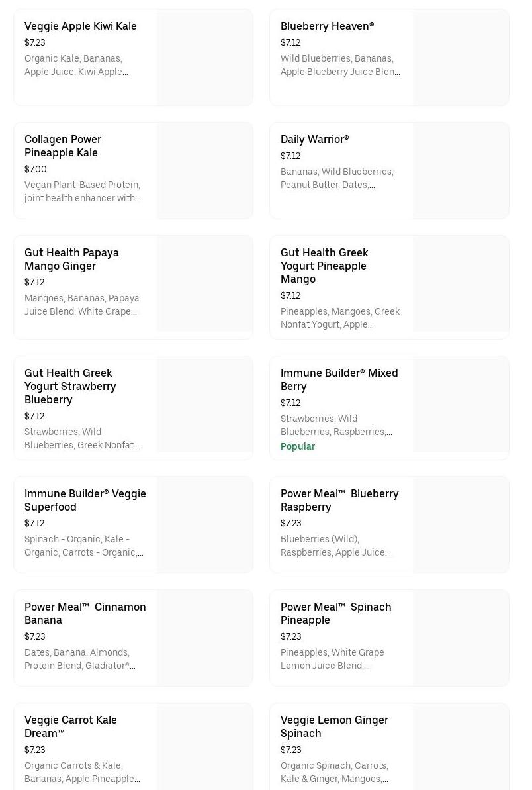The image size is (532, 790).
Task: Click the Popular label on Mixed Berry
Action: 298,447
